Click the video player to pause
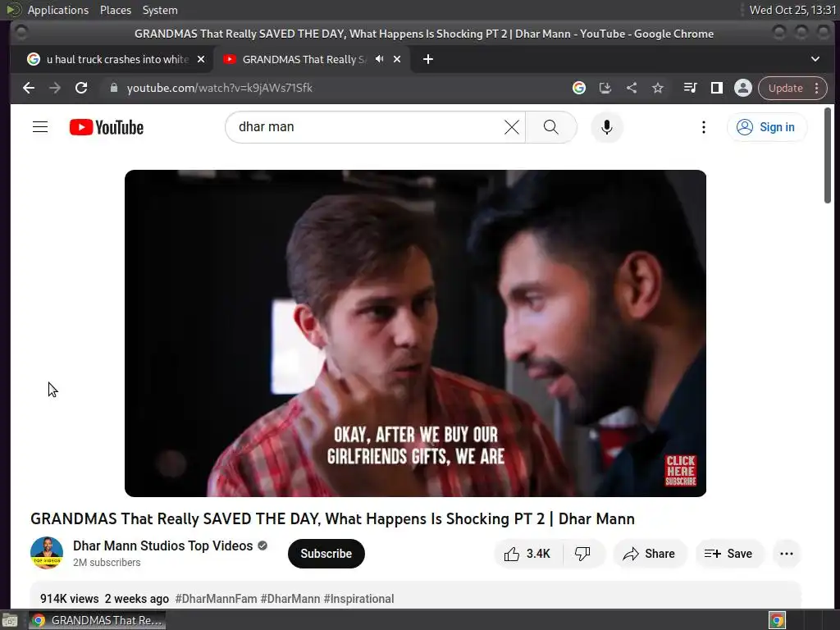The height and width of the screenshot is (630, 840). (x=415, y=333)
